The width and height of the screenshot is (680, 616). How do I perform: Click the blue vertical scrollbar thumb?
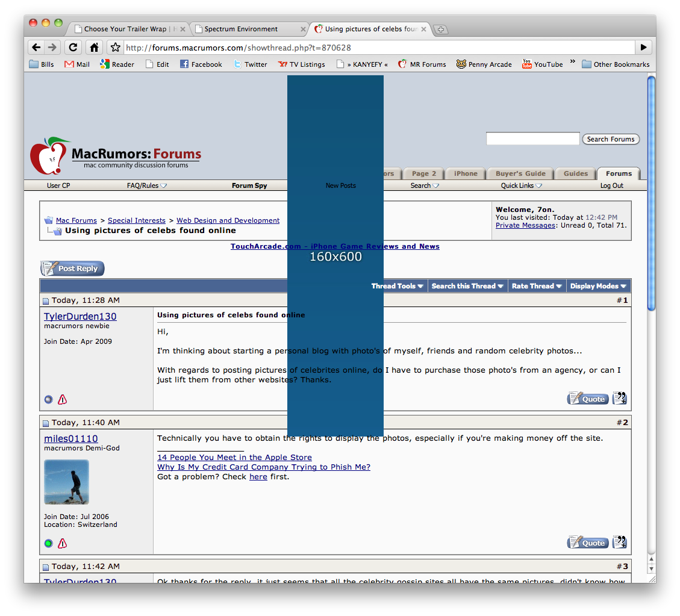click(x=651, y=193)
